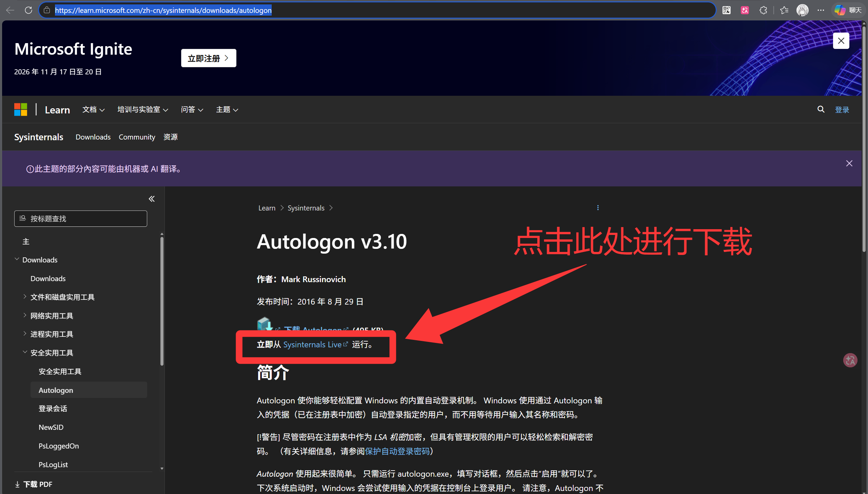
Task: View site information lock icon
Action: 47,10
